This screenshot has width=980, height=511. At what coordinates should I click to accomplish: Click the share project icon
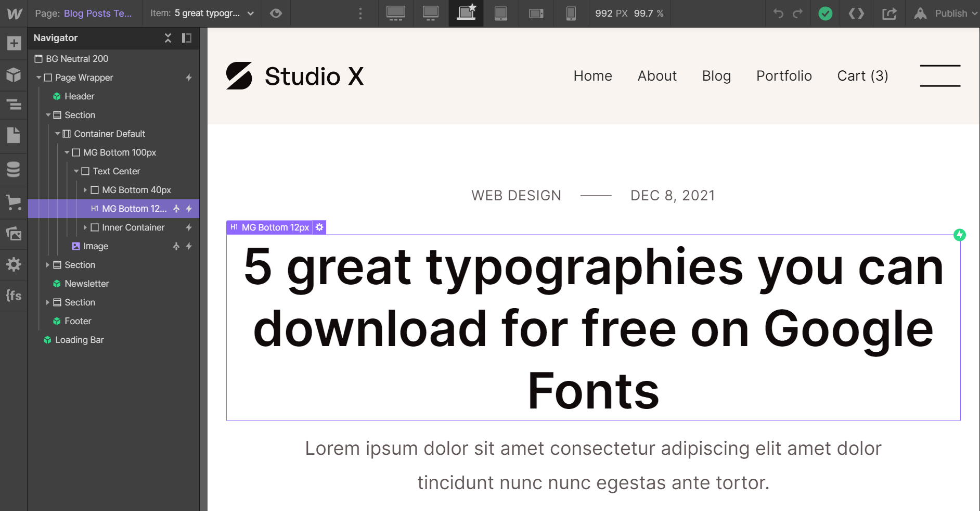click(x=889, y=14)
